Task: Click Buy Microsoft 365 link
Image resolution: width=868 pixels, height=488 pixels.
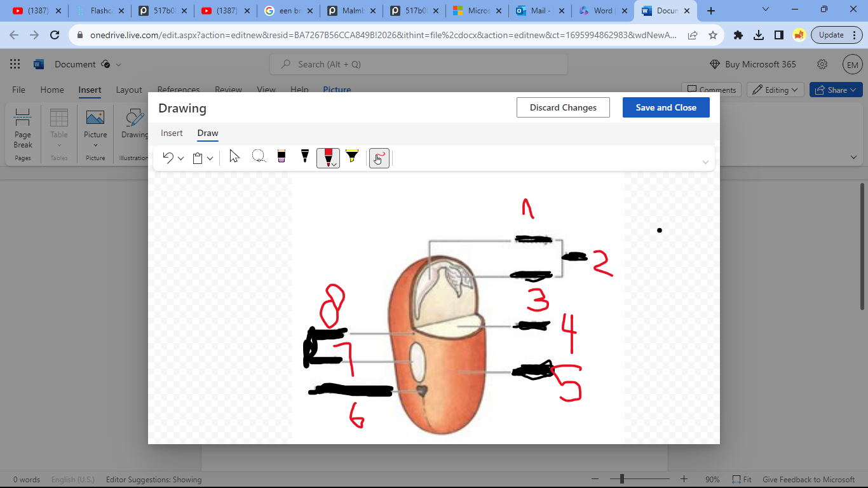Action: pos(752,64)
